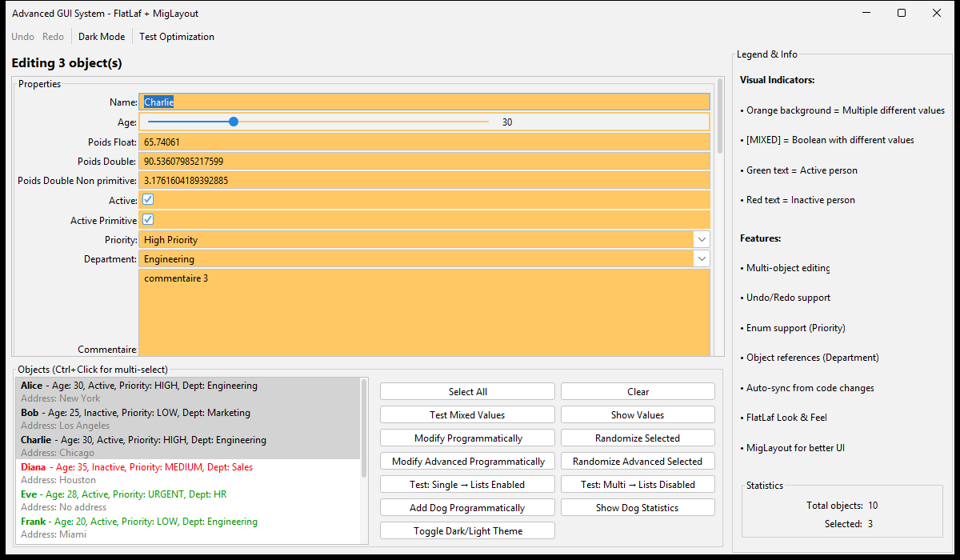Click the FlatLaf Look & Feel legend line

(x=784, y=418)
